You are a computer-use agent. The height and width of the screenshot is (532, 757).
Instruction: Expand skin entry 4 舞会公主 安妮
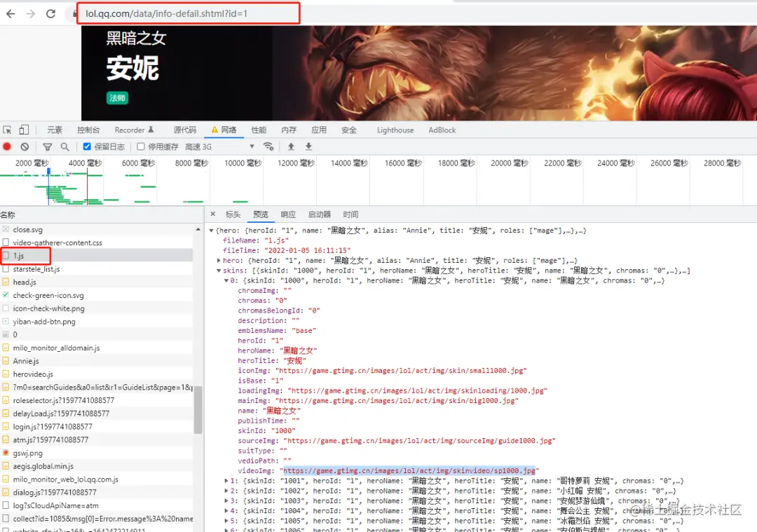[x=226, y=511]
